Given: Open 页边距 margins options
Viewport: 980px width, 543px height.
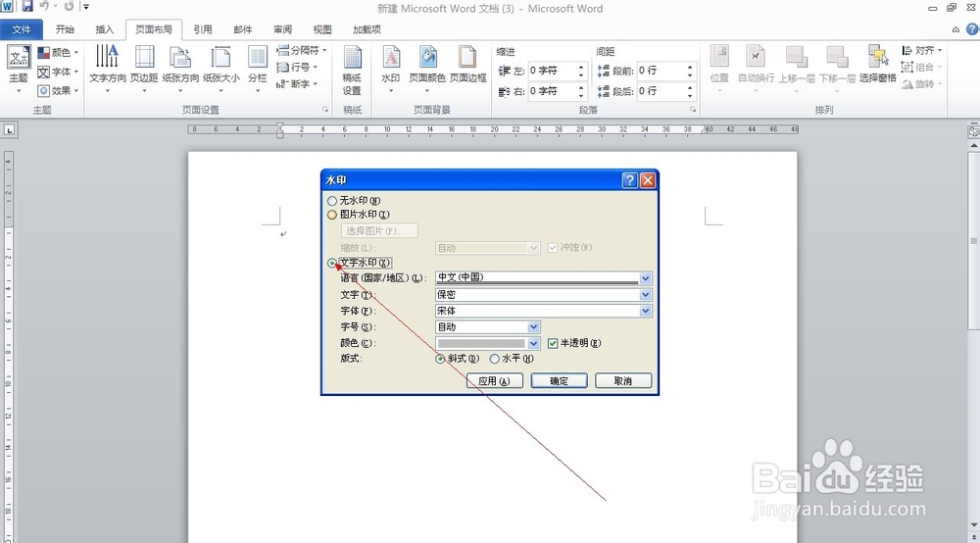Looking at the screenshot, I should tap(144, 68).
